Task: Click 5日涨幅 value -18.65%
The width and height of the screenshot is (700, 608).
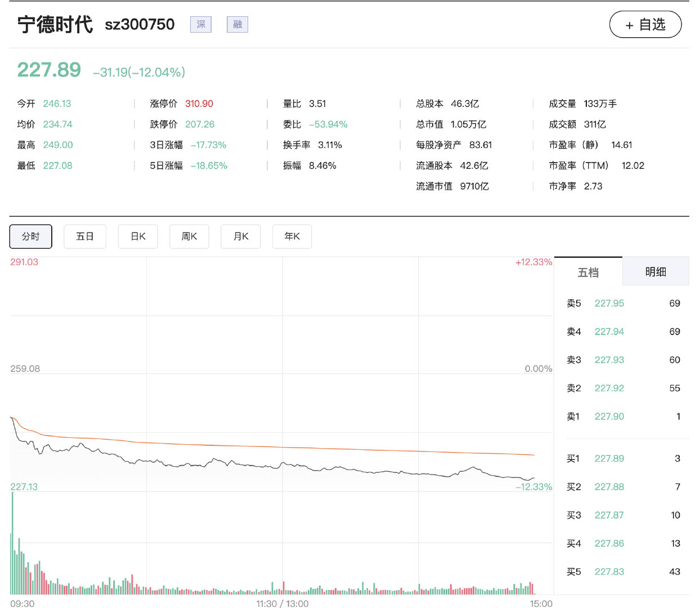Action: point(209,166)
